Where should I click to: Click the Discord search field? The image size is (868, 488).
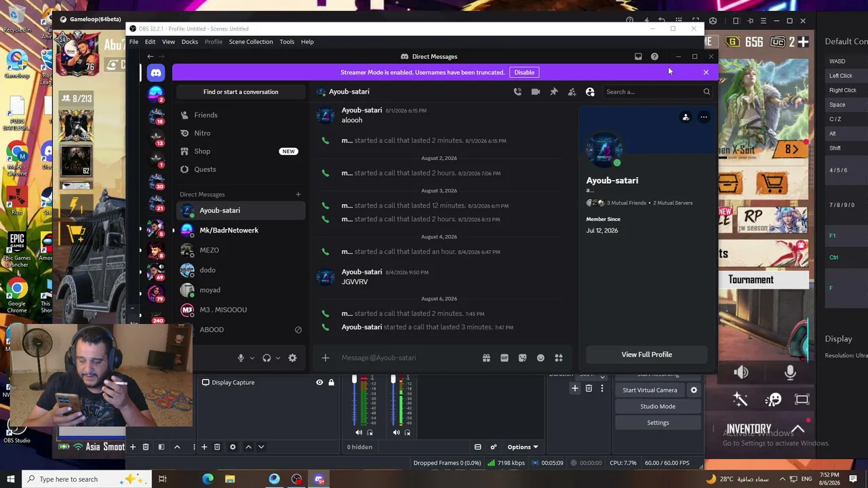[x=657, y=92]
